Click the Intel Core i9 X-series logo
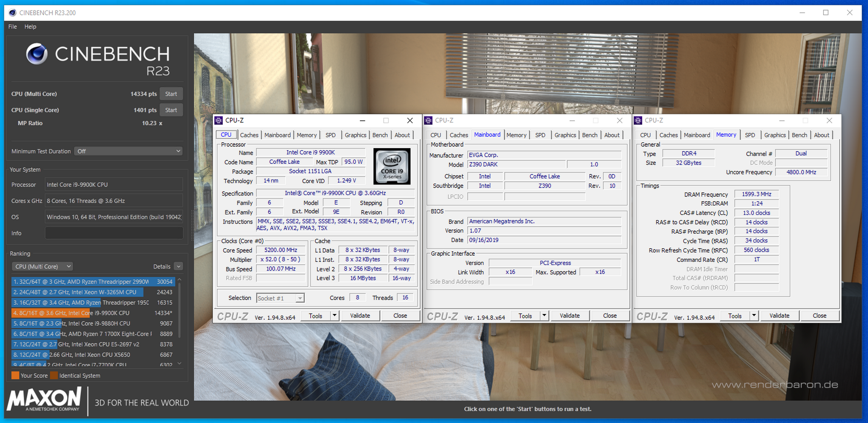868x423 pixels. pyautogui.click(x=392, y=166)
